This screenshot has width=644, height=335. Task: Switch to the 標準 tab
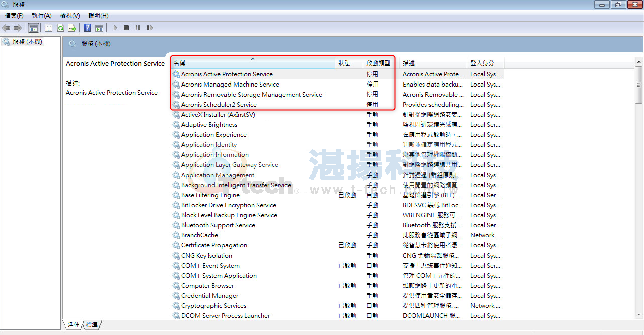point(92,325)
